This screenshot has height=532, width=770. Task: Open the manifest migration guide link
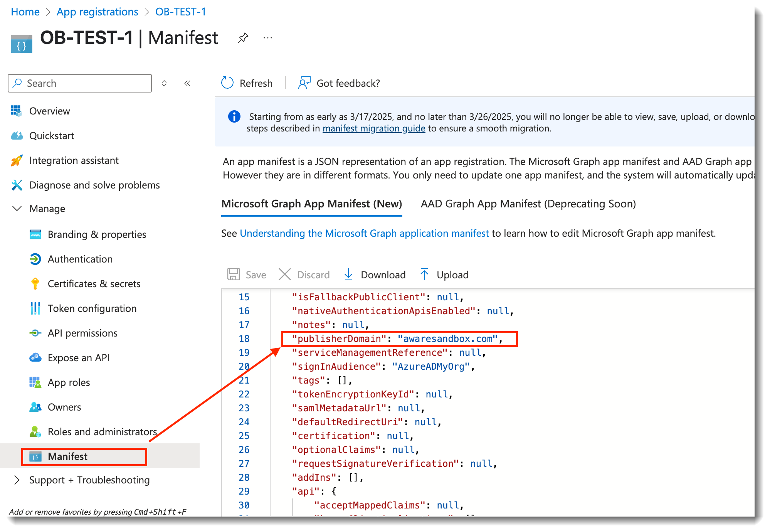click(x=374, y=128)
